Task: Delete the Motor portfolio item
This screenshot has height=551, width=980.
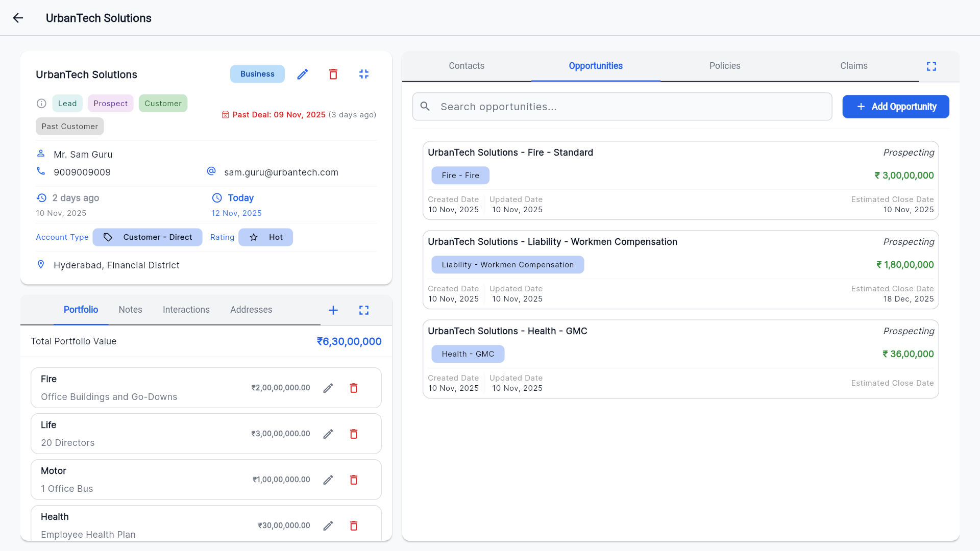Action: 353,480
